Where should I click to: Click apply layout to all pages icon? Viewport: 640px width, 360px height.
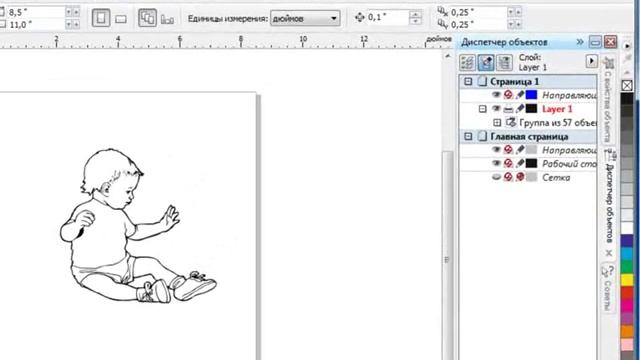147,18
